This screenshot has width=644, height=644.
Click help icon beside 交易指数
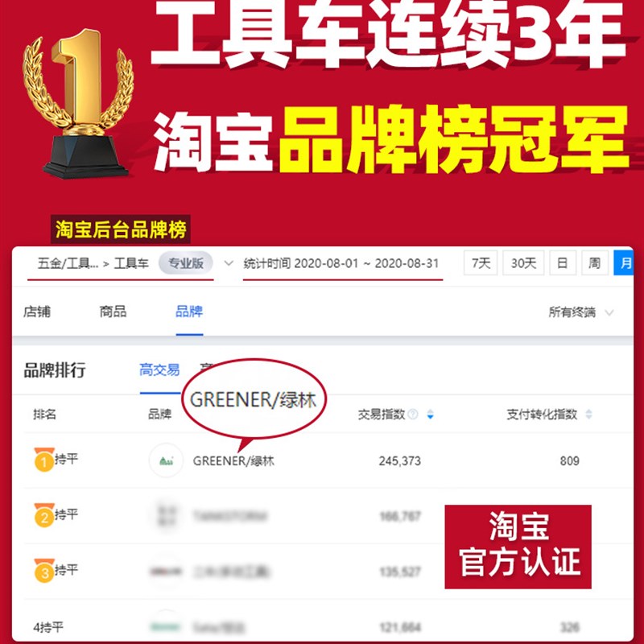pos(413,414)
